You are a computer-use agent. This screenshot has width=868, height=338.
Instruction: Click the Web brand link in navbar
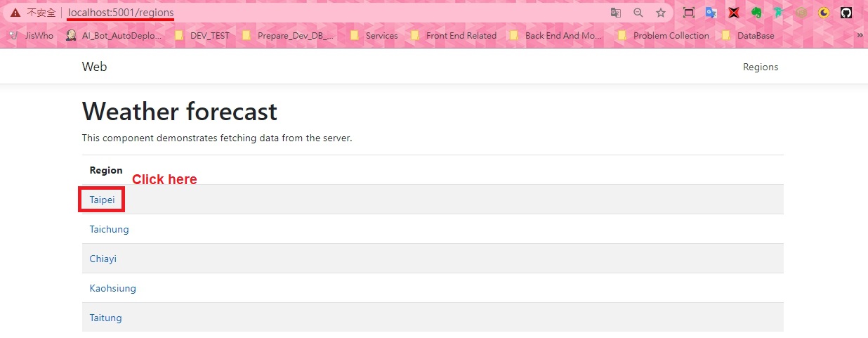coord(94,67)
